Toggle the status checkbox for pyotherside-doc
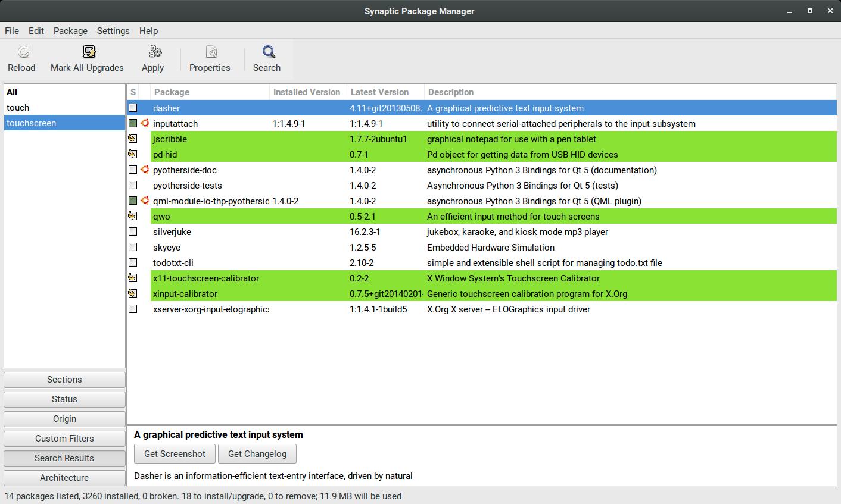This screenshot has height=504, width=841. coord(133,170)
